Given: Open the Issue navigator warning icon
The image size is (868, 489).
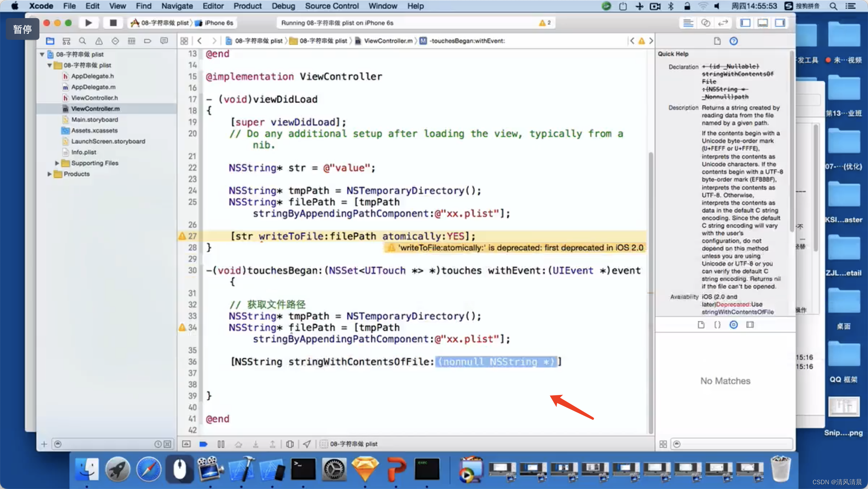Looking at the screenshot, I should [99, 41].
